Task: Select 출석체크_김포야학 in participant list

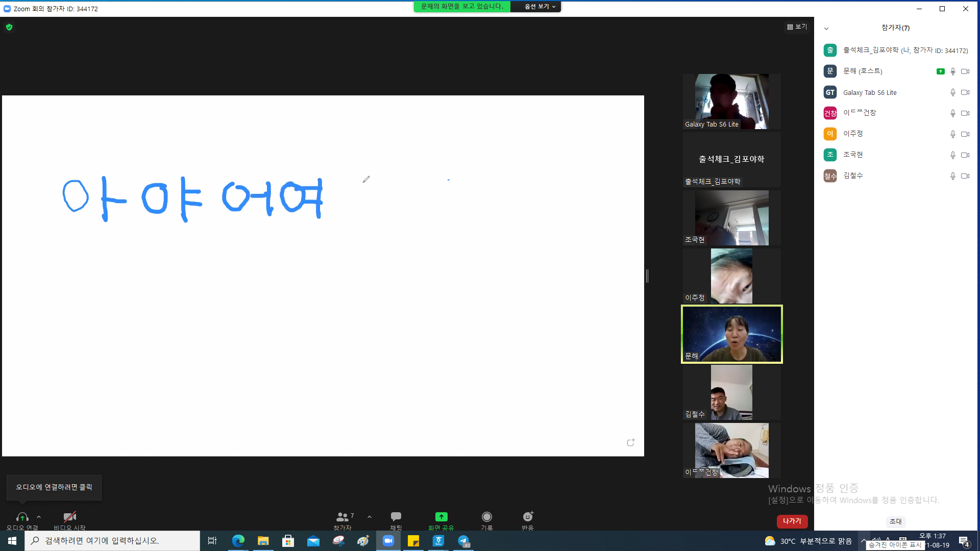Action: [x=896, y=50]
